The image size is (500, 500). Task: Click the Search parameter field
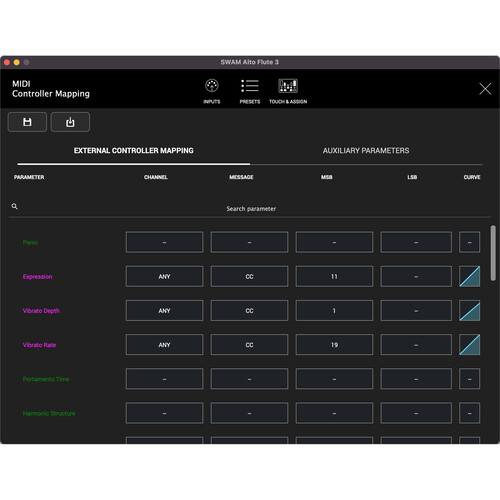251,209
